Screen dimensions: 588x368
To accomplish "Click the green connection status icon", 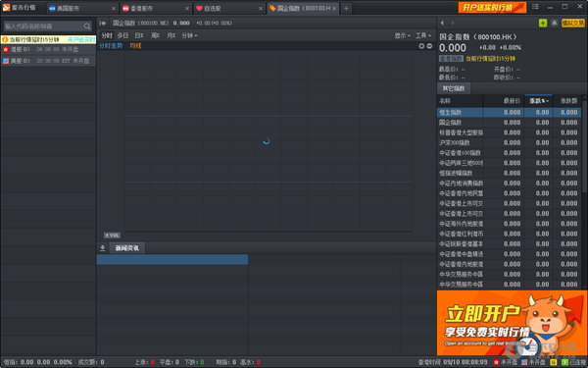I will coord(564,362).
